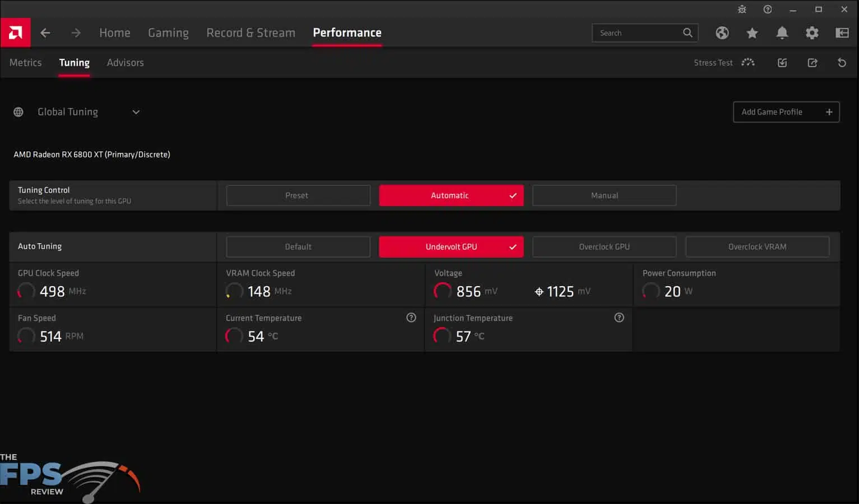Export the current tuning profile
859x504 pixels.
812,63
